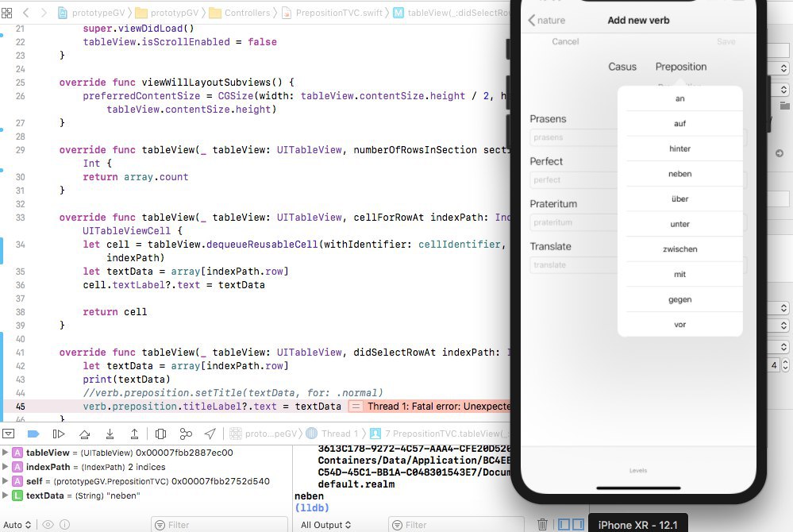Select the Controllers folder breadcrumb
Image resolution: width=793 pixels, height=532 pixels.
point(240,13)
